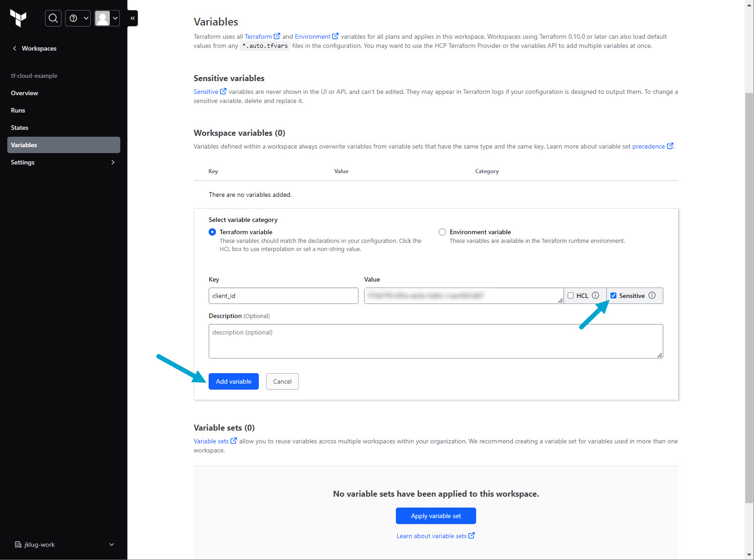Click the Sensitive info icon

click(x=652, y=295)
